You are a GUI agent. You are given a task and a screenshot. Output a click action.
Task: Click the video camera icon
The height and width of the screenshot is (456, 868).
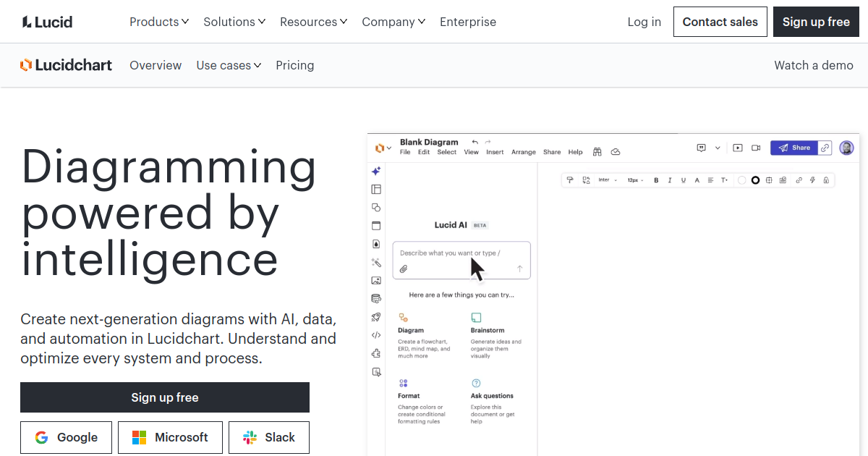tap(756, 148)
